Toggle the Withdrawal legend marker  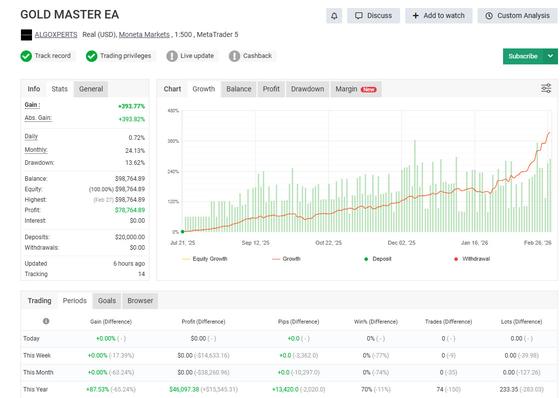click(472, 259)
